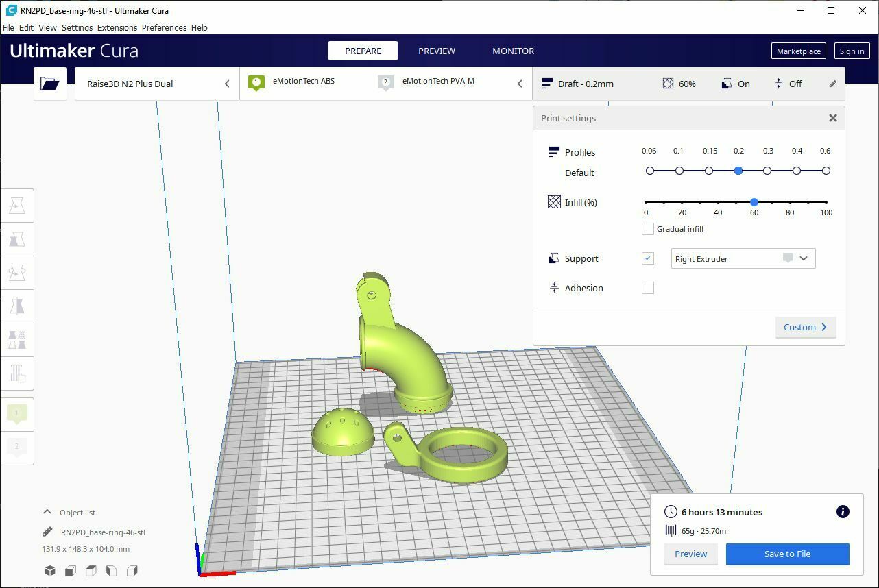Open the Right Extruder support dropdown
The height and width of the screenshot is (588, 879).
click(743, 258)
